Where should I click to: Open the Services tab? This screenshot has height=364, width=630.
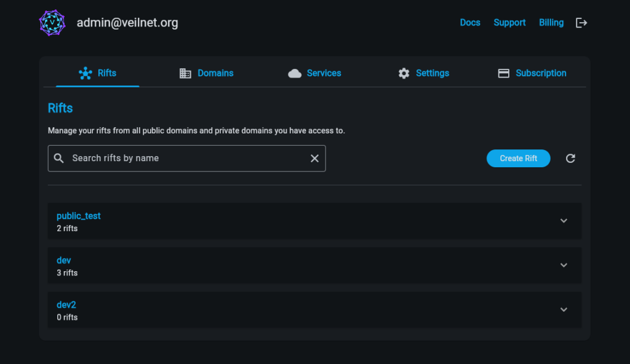(x=314, y=73)
